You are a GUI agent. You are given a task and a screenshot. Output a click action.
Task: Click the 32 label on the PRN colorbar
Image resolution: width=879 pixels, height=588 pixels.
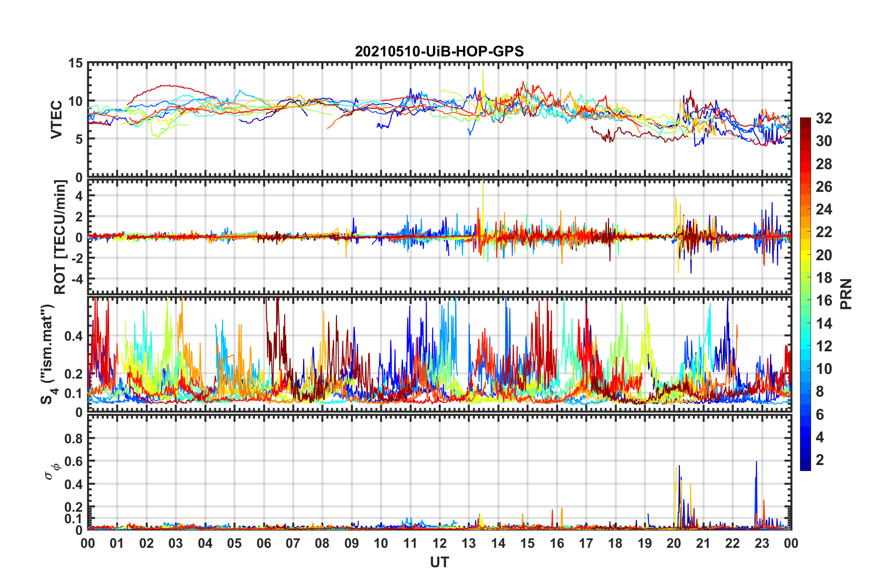coord(824,118)
